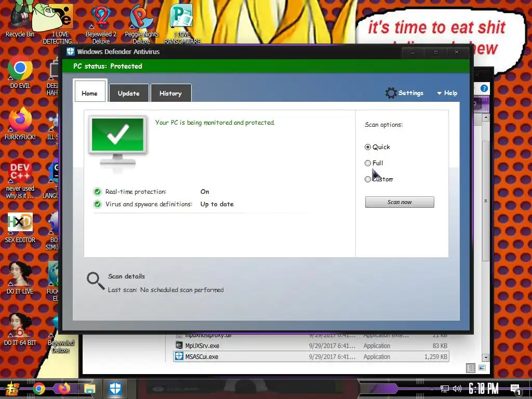Launch Chrome shortcut labeled DO EVIL

[x=20, y=72]
